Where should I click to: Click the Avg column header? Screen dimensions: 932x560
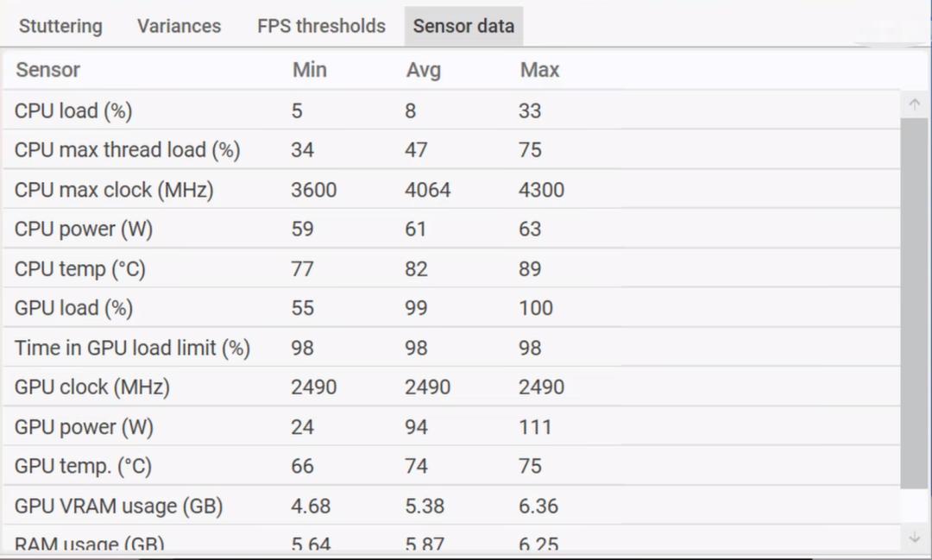423,70
